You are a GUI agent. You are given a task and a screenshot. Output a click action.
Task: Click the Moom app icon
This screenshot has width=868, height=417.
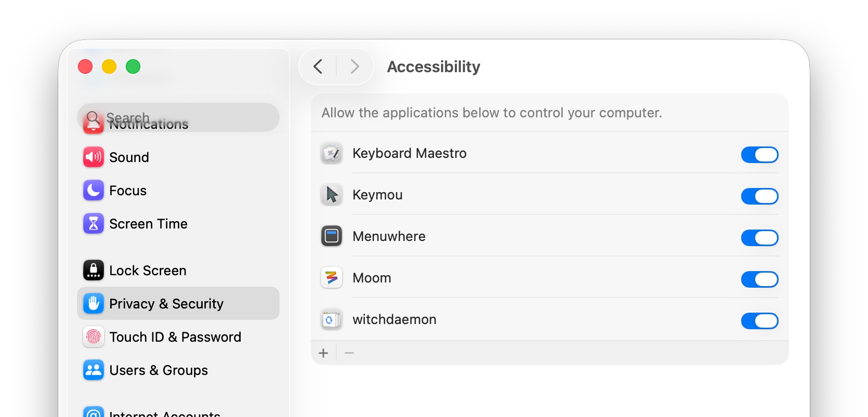click(x=332, y=278)
